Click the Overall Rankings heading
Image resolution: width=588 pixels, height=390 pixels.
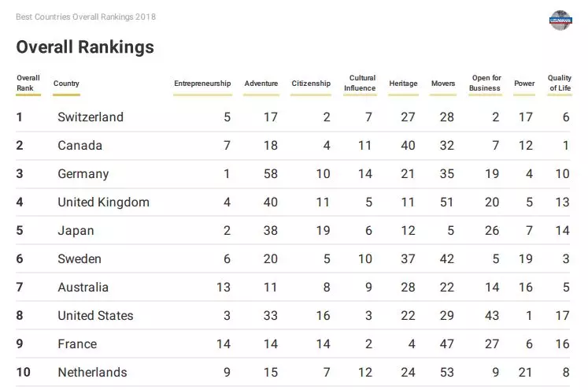pos(85,47)
